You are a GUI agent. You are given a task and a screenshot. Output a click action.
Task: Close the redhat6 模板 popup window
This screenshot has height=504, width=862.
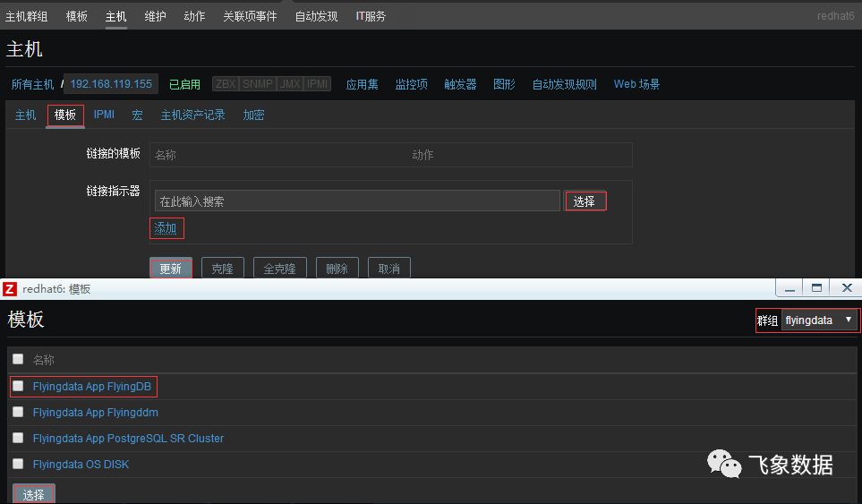click(x=847, y=288)
